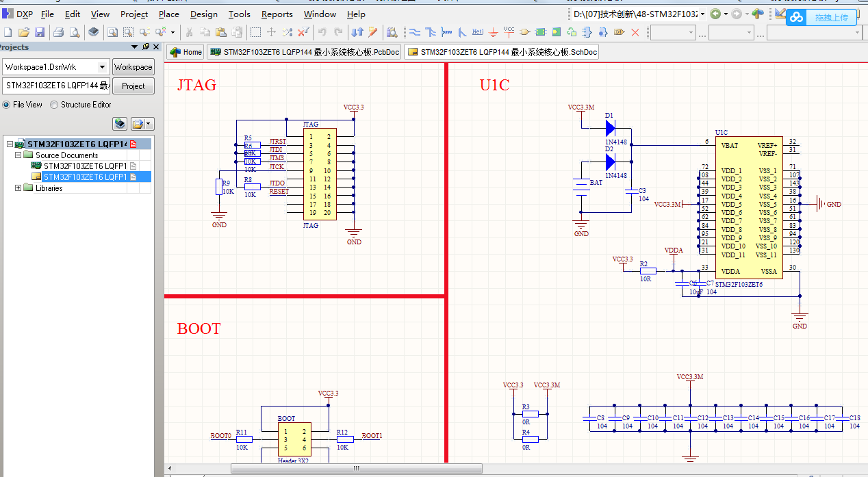Place a Bus tool

point(431,32)
